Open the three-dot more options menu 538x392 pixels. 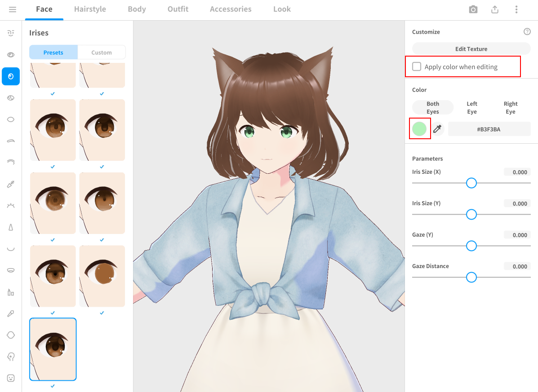click(x=516, y=9)
